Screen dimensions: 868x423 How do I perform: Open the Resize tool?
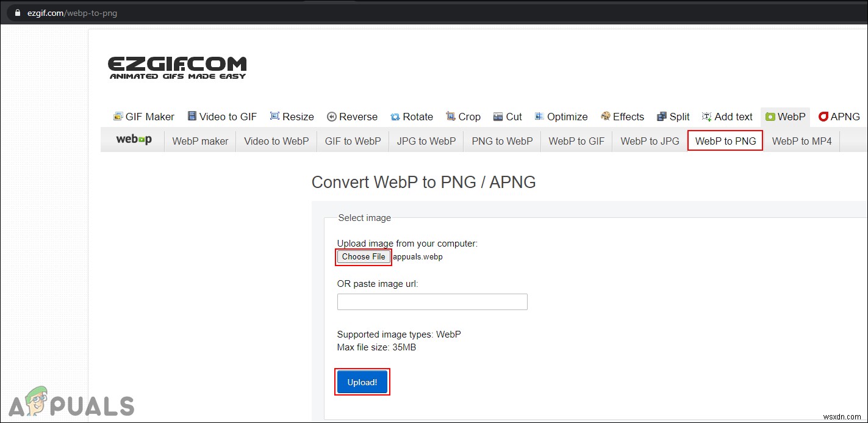[x=292, y=116]
